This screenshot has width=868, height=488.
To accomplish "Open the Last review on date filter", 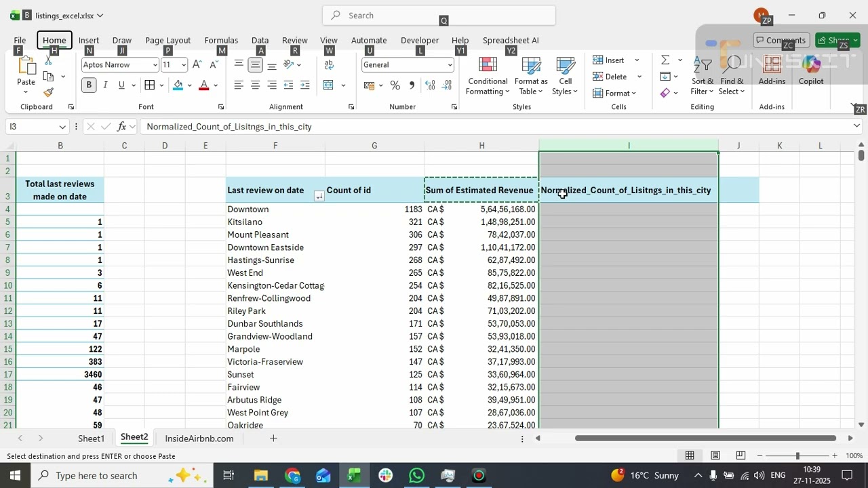I will click(319, 197).
